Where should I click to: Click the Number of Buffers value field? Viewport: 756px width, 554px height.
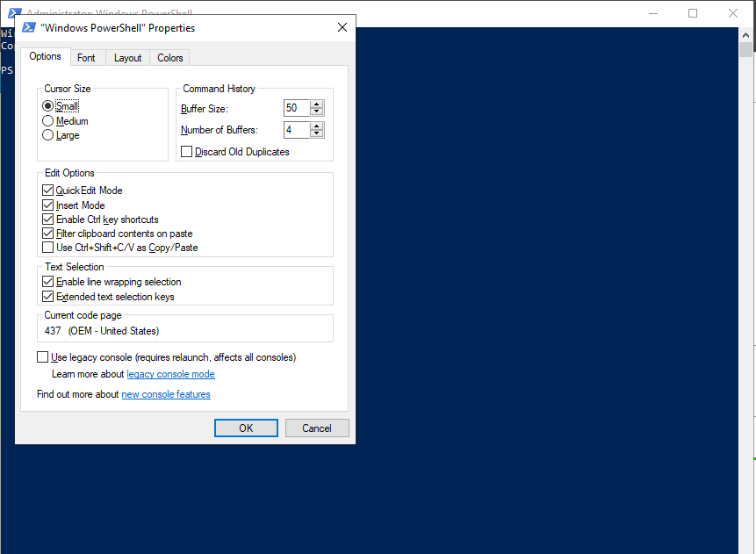(x=297, y=130)
